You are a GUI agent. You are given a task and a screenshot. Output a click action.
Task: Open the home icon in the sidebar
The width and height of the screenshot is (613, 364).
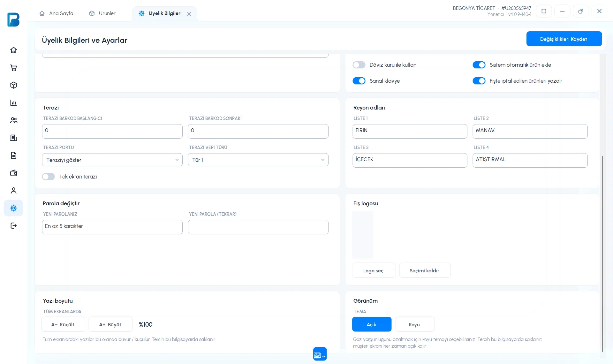[x=13, y=50]
